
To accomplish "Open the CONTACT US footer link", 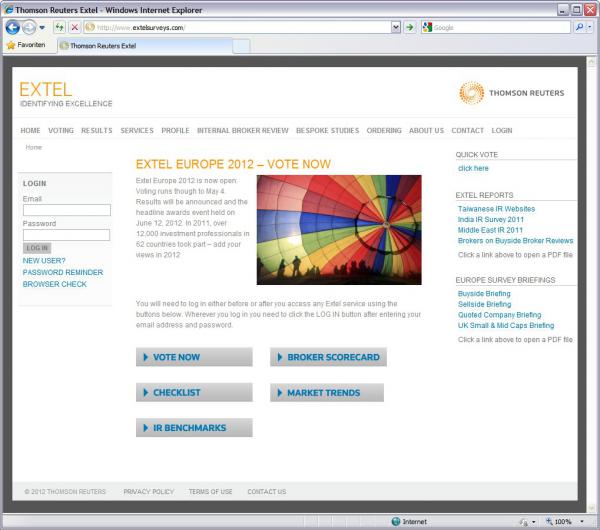I will tap(267, 492).
